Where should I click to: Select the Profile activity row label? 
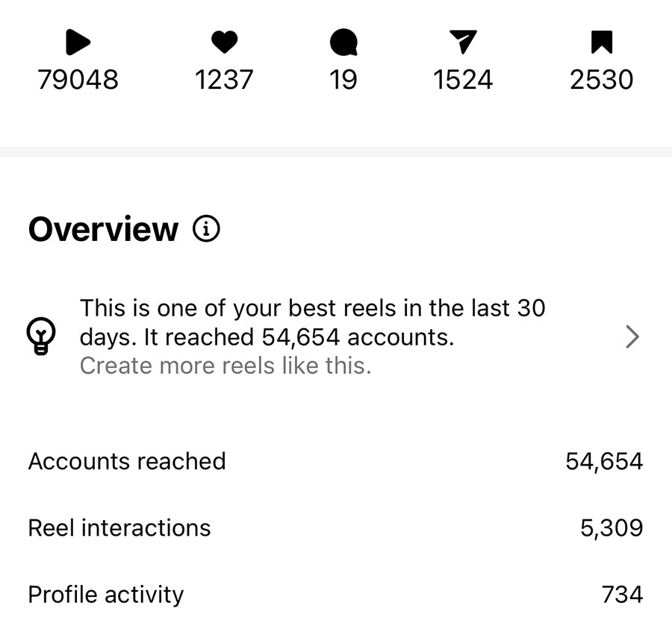(106, 595)
